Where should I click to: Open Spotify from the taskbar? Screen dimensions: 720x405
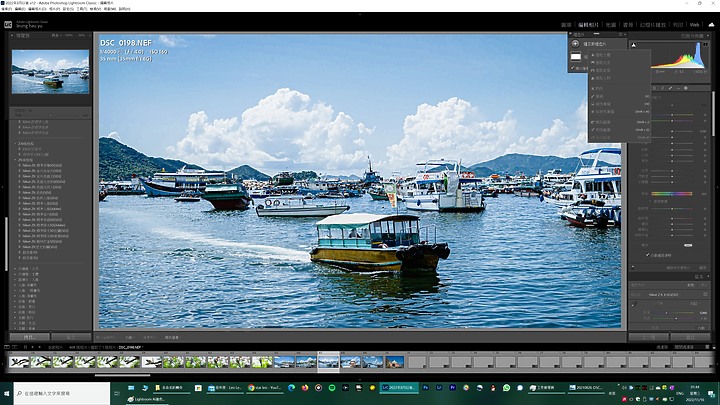pos(332,388)
